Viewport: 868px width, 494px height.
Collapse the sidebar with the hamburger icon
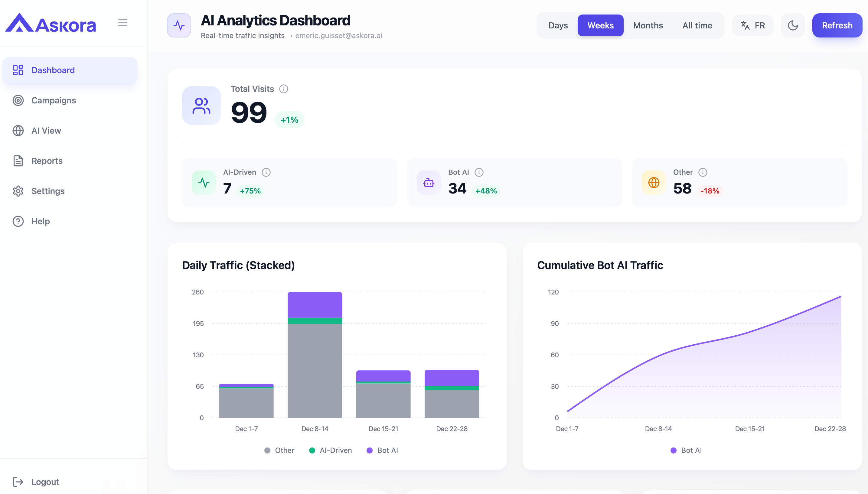click(x=122, y=22)
